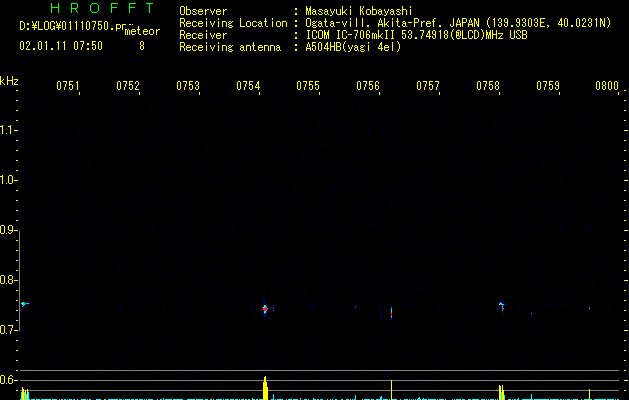Click the thin yellow power spike after 0756
This screenshot has width=629, height=400.
pos(391,390)
